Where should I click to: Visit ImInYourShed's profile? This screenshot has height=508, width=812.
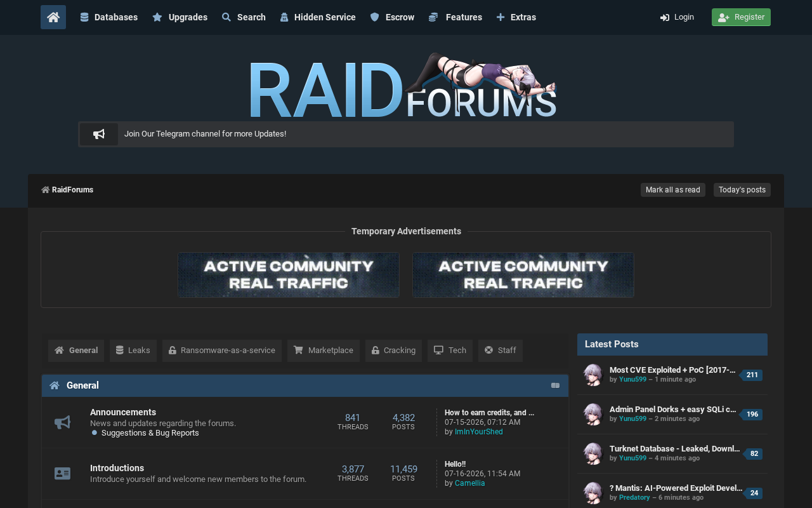479,432
